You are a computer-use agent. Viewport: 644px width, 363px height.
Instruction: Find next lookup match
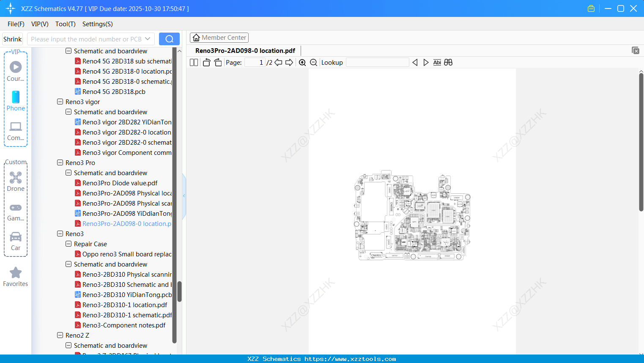pos(426,62)
